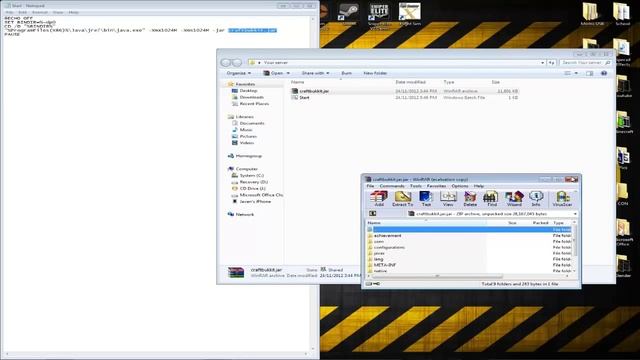Click the Back arrow in Explorer window
Screen dimensions: 640x360
[x=226, y=62]
